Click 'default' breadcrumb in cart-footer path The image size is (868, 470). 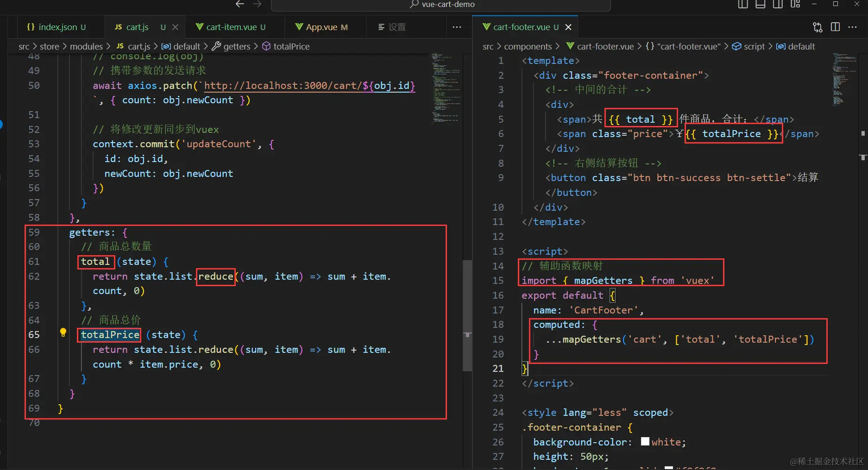pyautogui.click(x=801, y=46)
